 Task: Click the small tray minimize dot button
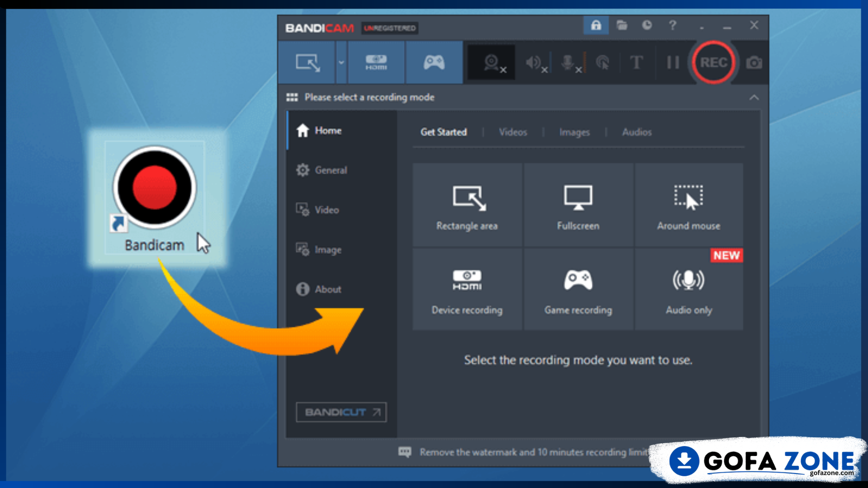tap(702, 27)
